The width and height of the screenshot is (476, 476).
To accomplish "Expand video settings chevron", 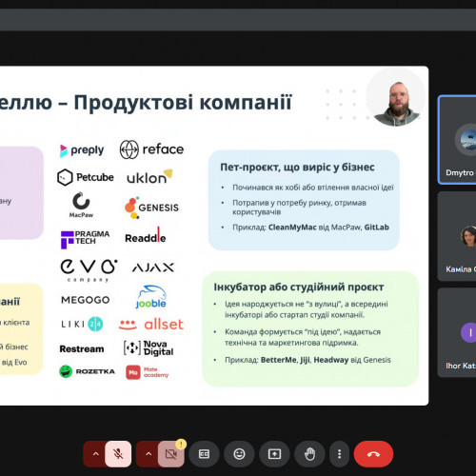I will [149, 454].
